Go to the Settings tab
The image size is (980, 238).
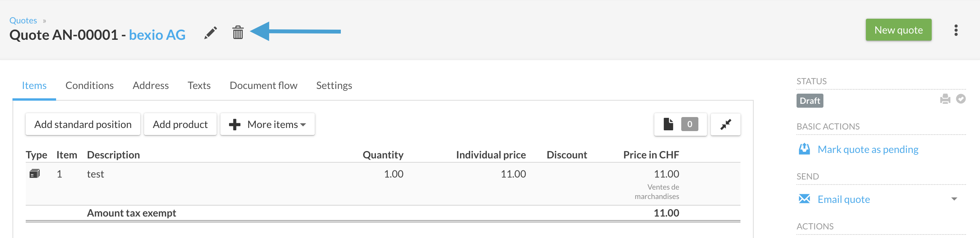(334, 85)
